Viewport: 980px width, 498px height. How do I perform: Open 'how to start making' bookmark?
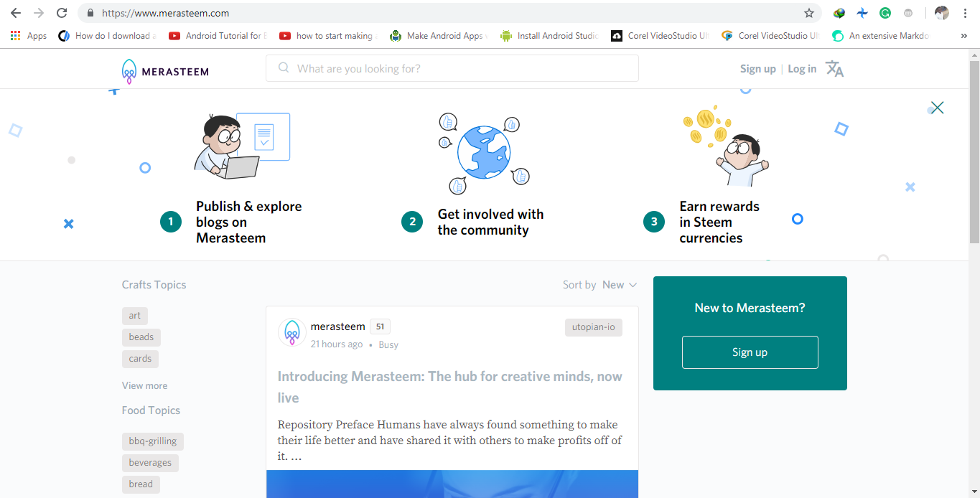tap(328, 36)
